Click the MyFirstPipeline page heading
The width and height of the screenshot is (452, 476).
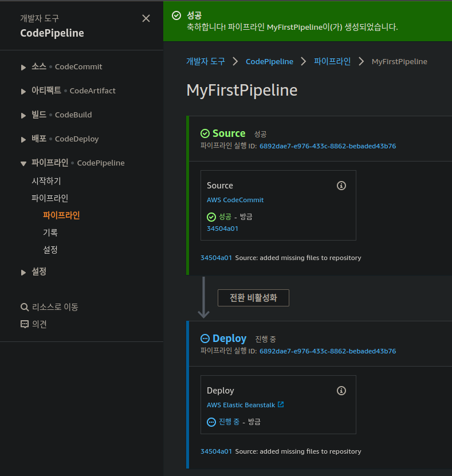(242, 90)
